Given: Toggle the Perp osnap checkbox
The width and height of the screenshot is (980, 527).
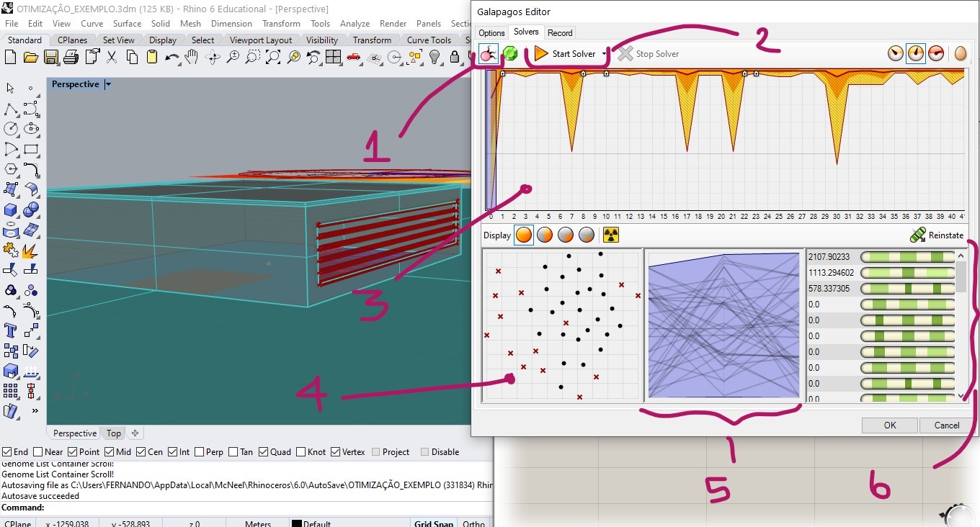Looking at the screenshot, I should pyautogui.click(x=199, y=452).
